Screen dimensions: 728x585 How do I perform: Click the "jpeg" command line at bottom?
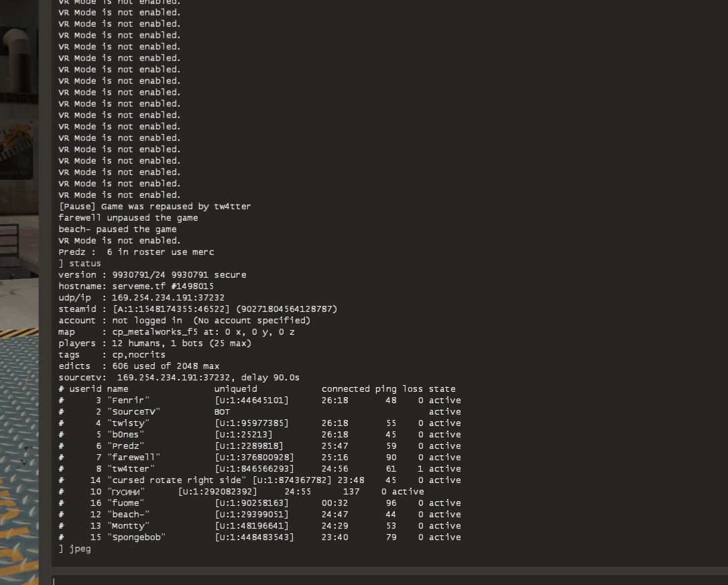80,549
